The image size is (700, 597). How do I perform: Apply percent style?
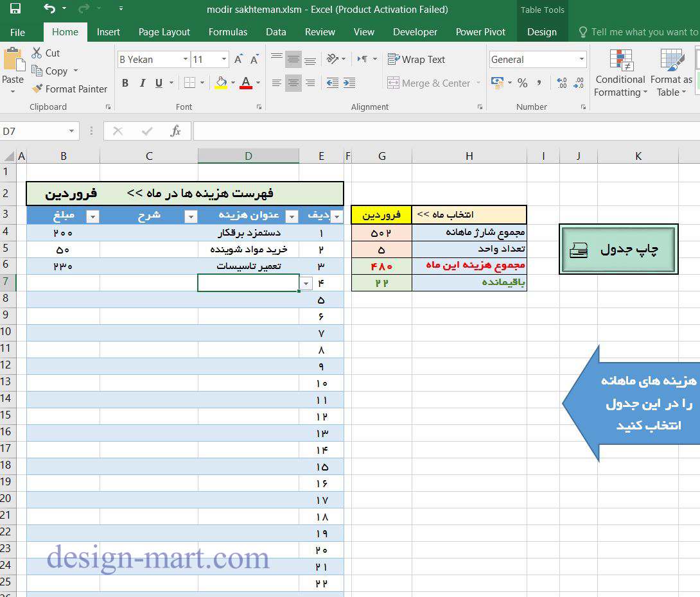(522, 83)
